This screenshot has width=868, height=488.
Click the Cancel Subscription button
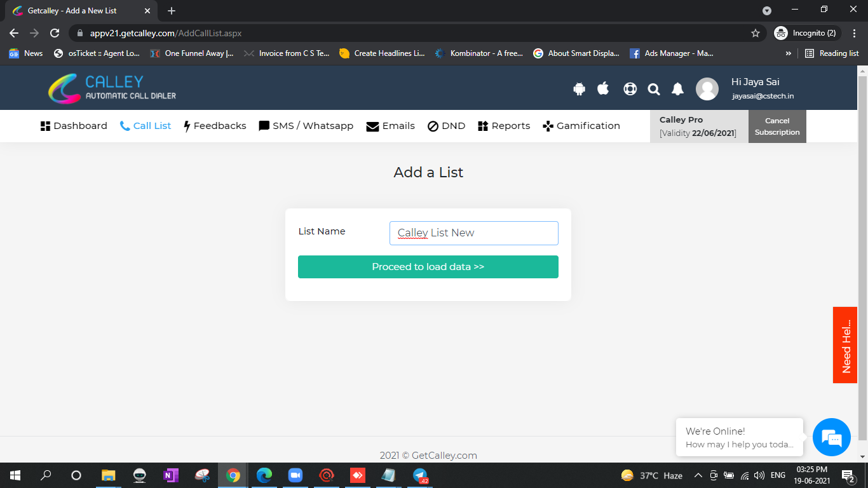click(777, 126)
